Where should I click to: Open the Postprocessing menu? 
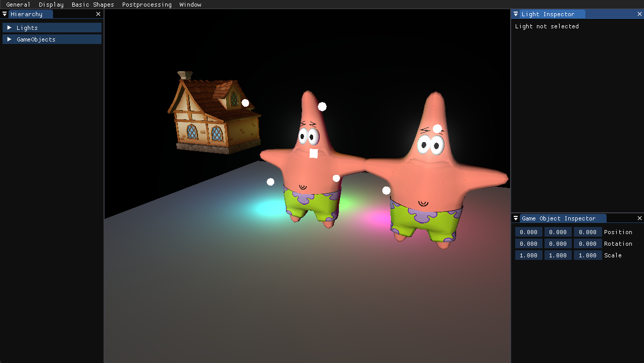pyautogui.click(x=146, y=5)
